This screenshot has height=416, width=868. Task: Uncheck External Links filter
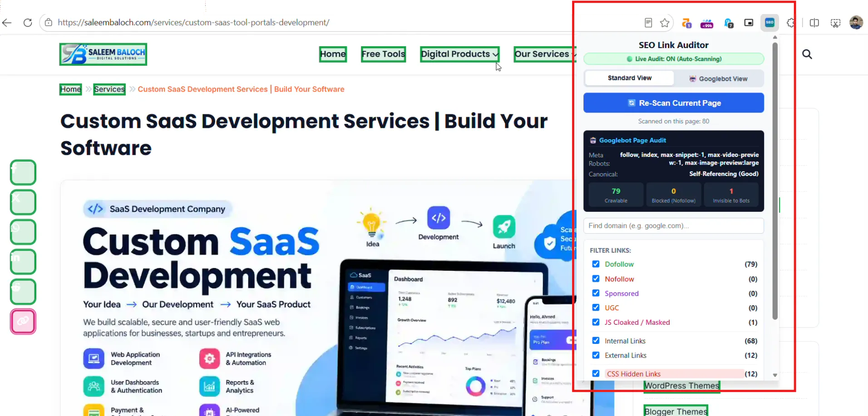tap(596, 355)
